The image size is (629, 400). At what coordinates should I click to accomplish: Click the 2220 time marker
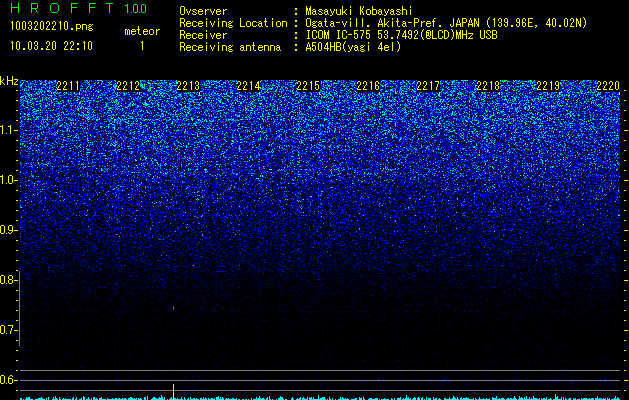coord(608,85)
